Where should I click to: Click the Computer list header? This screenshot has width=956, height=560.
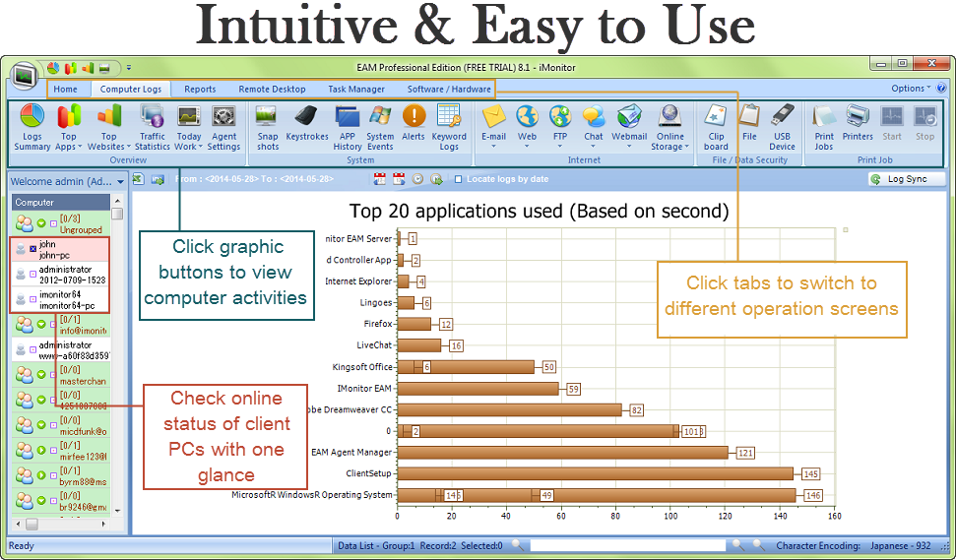(x=60, y=203)
